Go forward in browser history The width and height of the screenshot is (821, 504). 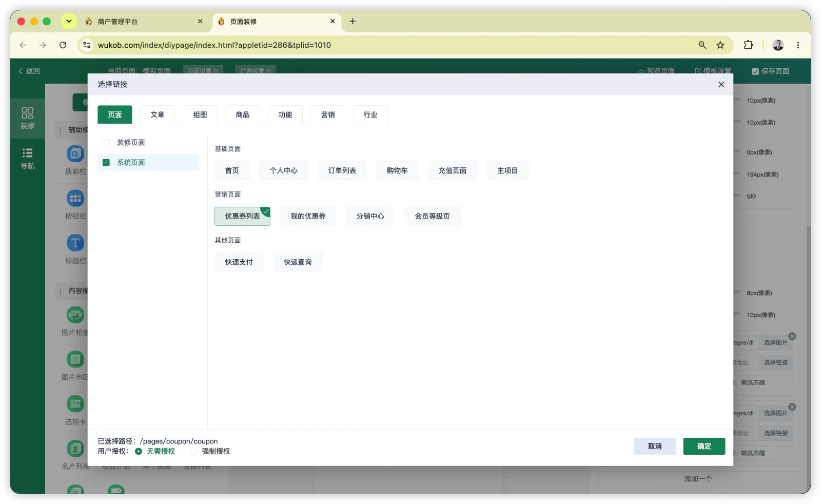point(43,45)
